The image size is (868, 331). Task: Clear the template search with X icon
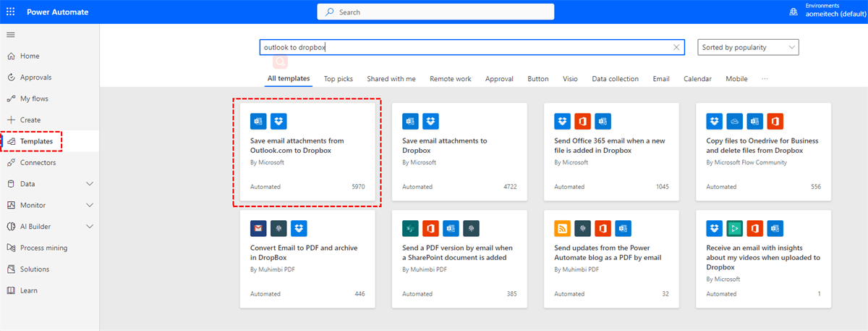click(x=676, y=48)
